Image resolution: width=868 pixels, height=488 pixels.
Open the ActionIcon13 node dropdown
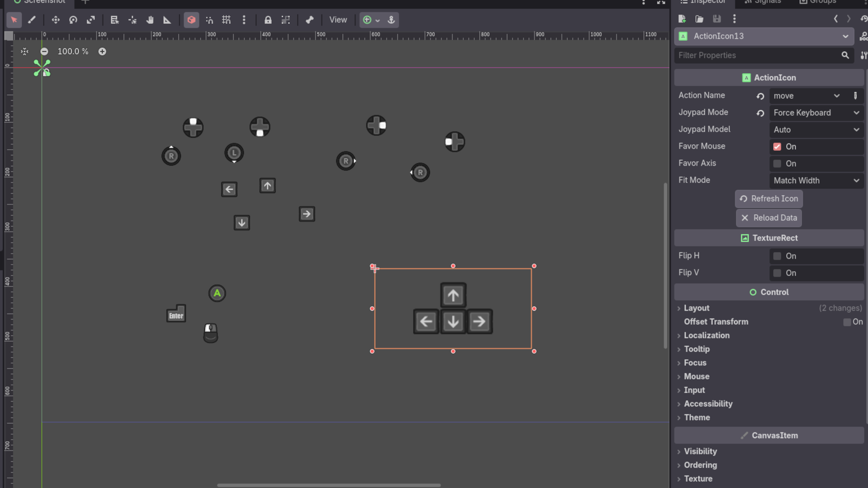click(764, 36)
